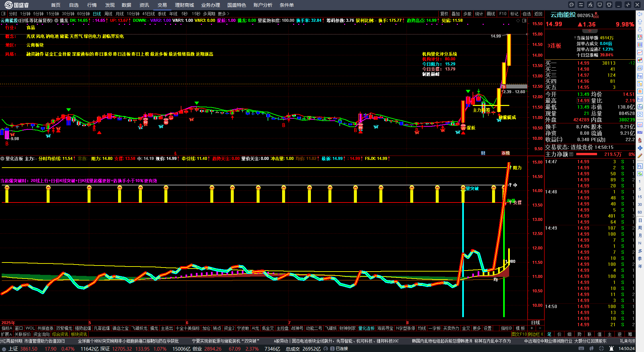Click the + zoom in chart button

(x=532, y=328)
